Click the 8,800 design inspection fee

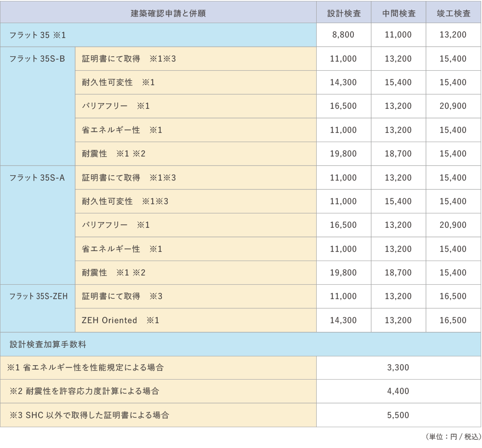pyautogui.click(x=343, y=35)
